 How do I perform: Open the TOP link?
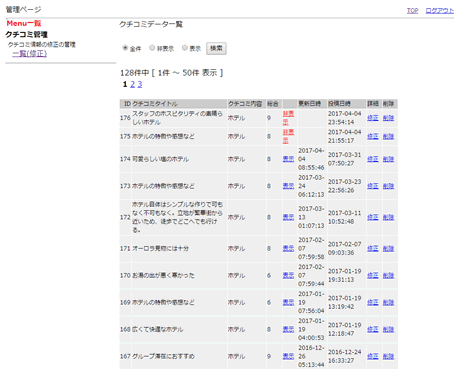point(412,11)
